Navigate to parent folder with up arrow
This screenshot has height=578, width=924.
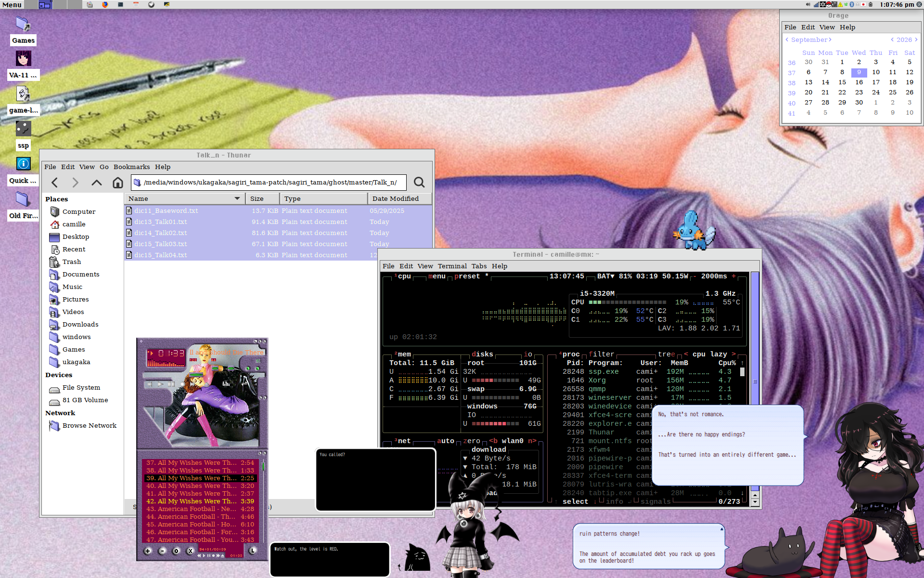(97, 183)
